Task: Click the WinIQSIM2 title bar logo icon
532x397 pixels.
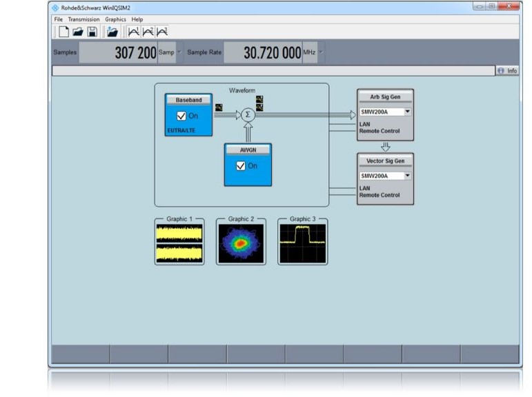Action: 55,8
